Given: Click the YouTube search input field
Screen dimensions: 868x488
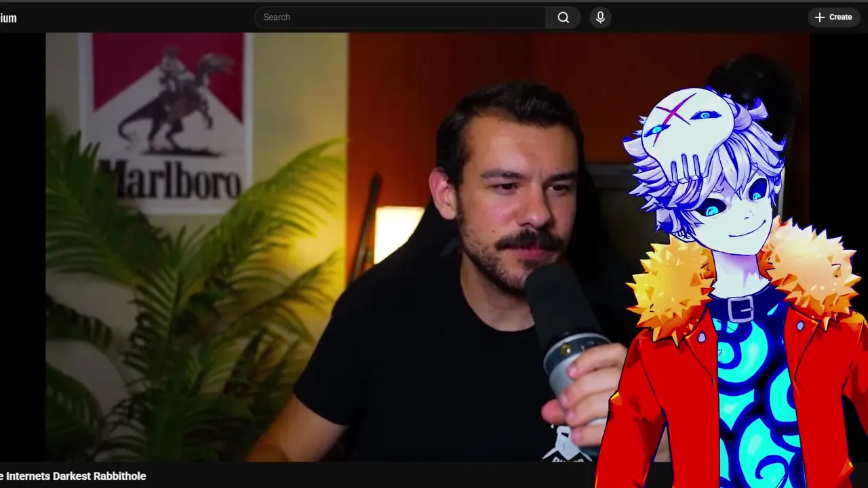Looking at the screenshot, I should 400,17.
